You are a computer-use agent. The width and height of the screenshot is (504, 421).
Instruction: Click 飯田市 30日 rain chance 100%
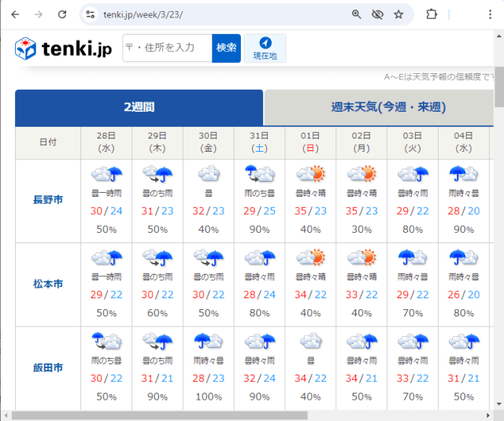pos(209,397)
